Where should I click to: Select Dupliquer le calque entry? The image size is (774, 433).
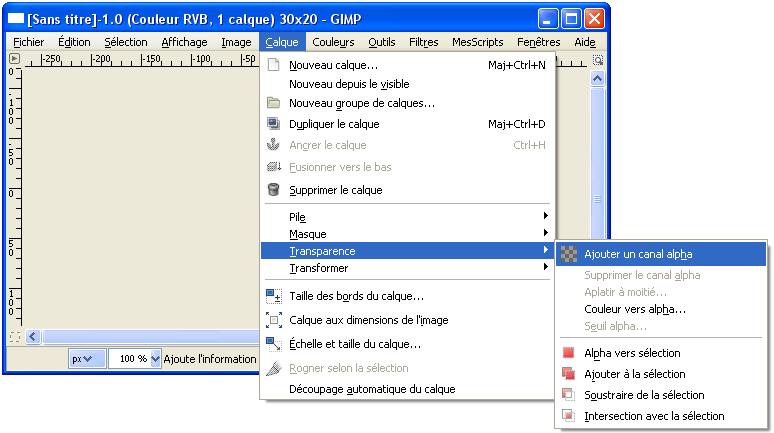(x=407, y=123)
